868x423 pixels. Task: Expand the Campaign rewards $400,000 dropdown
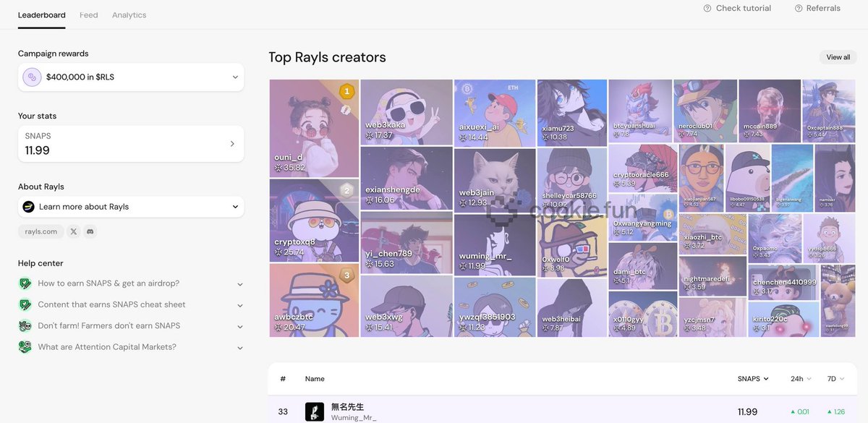235,77
